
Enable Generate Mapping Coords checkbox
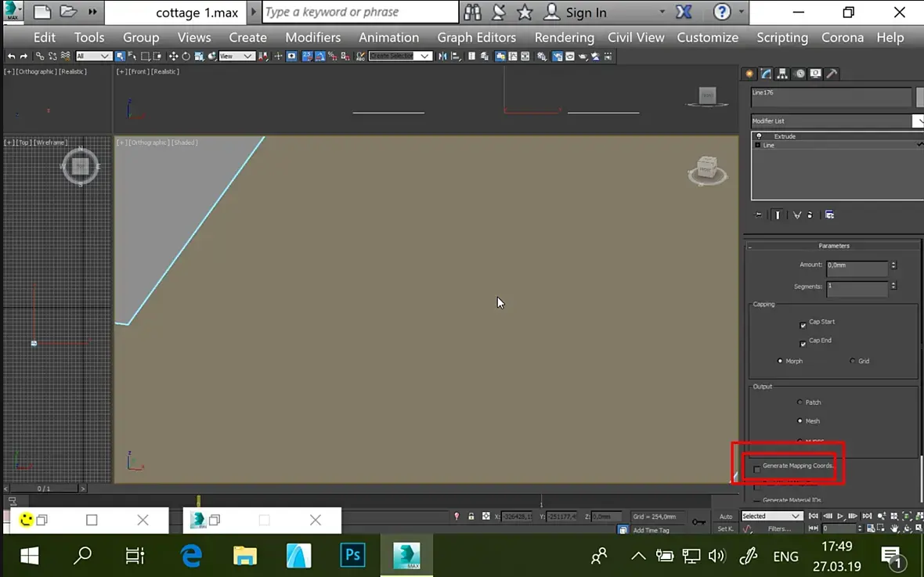pyautogui.click(x=756, y=469)
